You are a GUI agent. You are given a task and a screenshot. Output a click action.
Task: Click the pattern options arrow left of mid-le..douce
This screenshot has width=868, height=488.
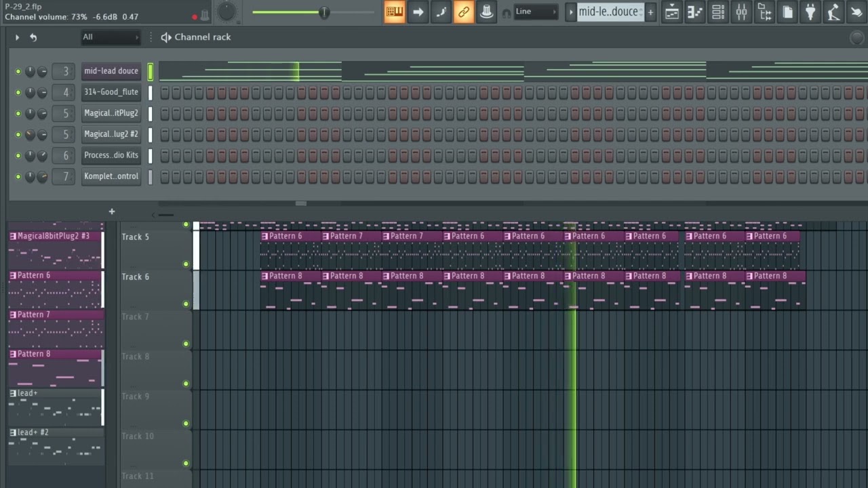(x=571, y=12)
